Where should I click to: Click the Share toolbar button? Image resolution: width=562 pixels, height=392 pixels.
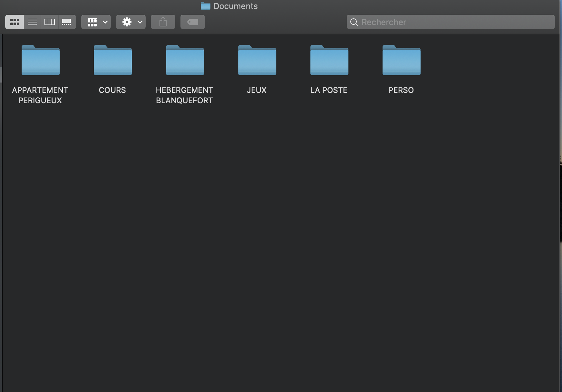tap(163, 22)
